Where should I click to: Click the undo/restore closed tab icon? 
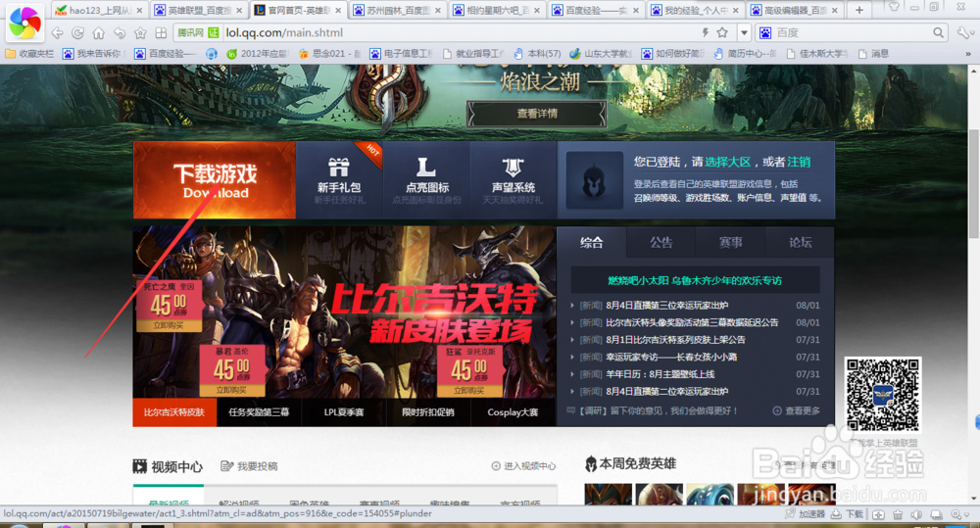pyautogui.click(x=120, y=32)
